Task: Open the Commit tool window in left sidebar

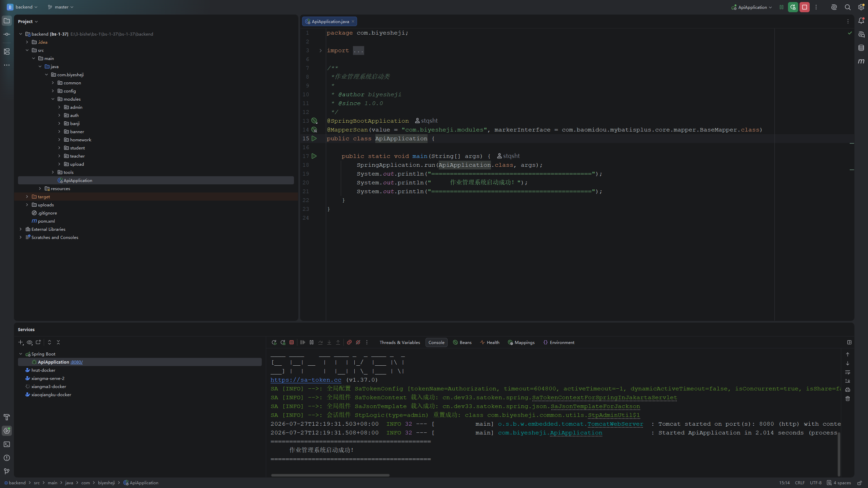Action: (x=7, y=34)
